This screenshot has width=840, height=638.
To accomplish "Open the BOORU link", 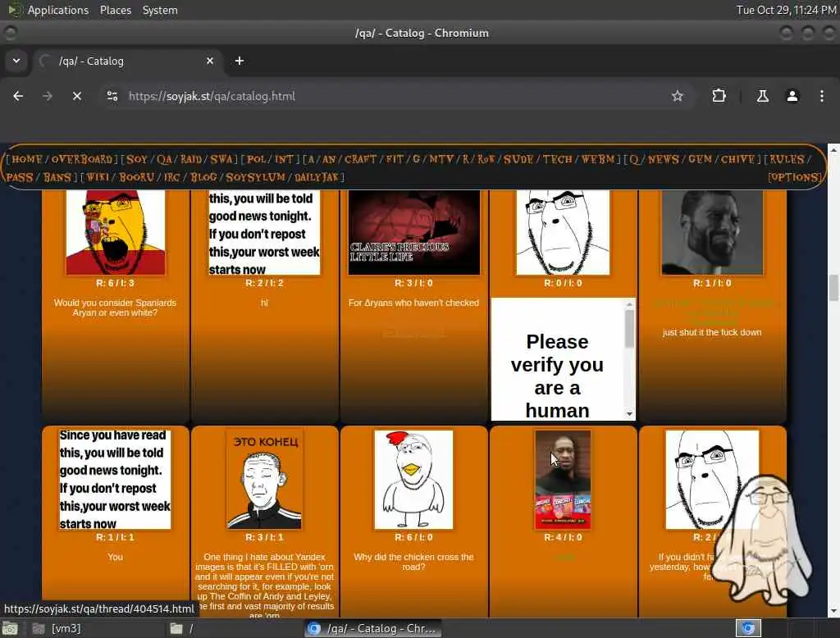I will pyautogui.click(x=137, y=177).
